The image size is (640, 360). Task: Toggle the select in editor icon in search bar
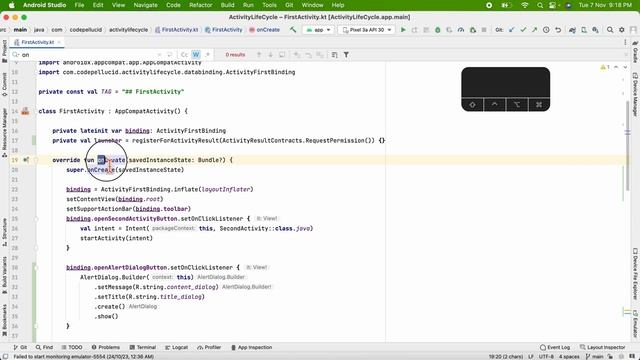pos(334,55)
